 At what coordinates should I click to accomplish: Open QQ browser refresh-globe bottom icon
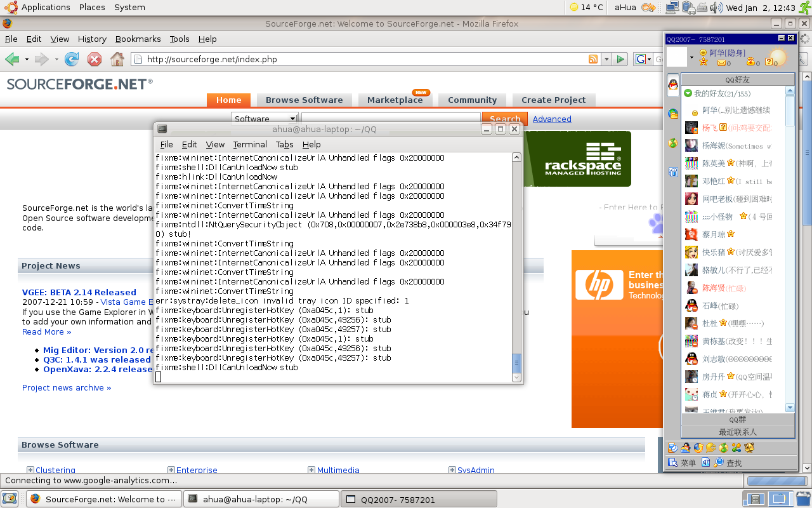(698, 448)
